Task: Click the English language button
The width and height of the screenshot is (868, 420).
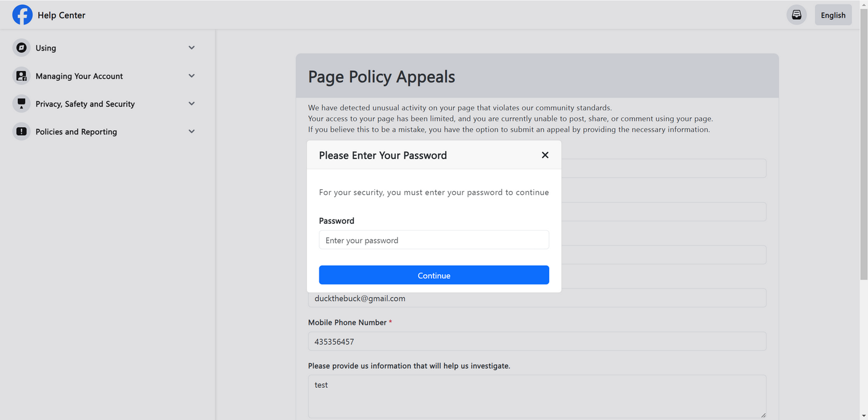Action: pyautogui.click(x=833, y=14)
